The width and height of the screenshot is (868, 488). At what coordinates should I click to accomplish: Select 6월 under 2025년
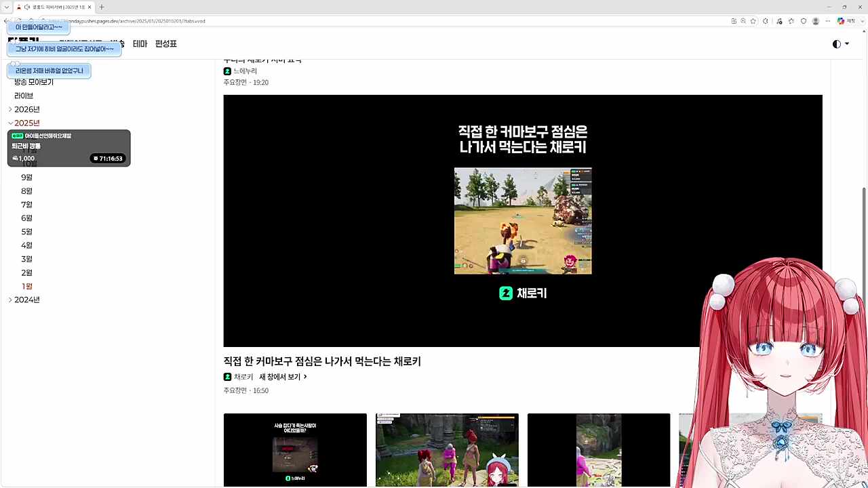point(27,218)
